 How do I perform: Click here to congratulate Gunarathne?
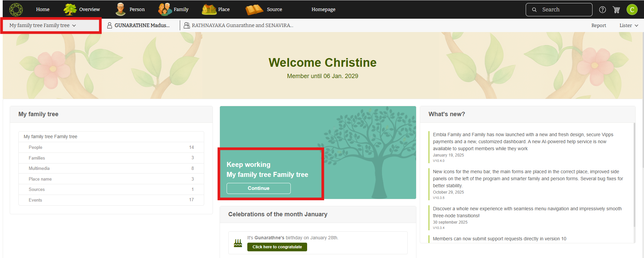(277, 247)
